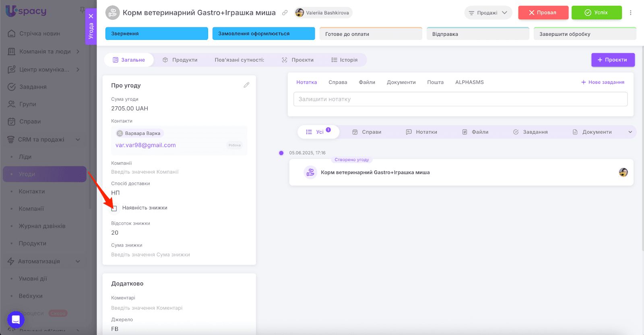Click the Залишити нотатку input field

tap(460, 99)
